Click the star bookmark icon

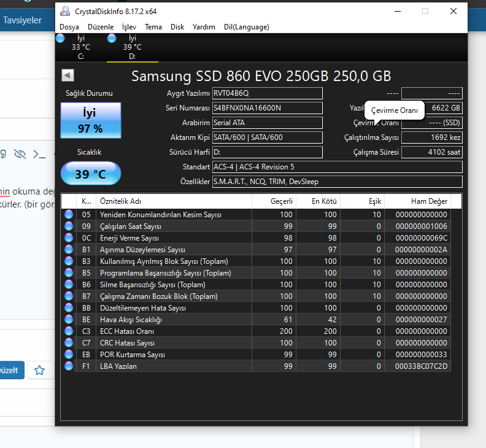tap(39, 370)
